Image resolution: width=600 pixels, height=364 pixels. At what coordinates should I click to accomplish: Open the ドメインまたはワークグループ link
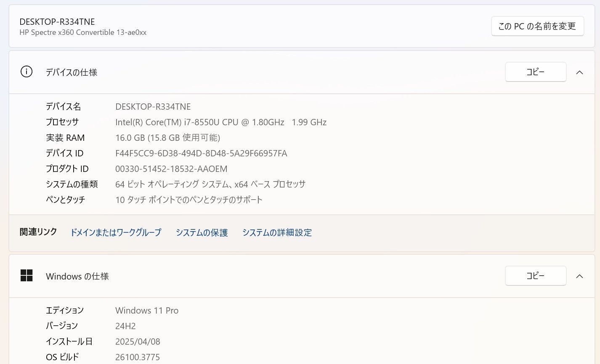click(116, 232)
